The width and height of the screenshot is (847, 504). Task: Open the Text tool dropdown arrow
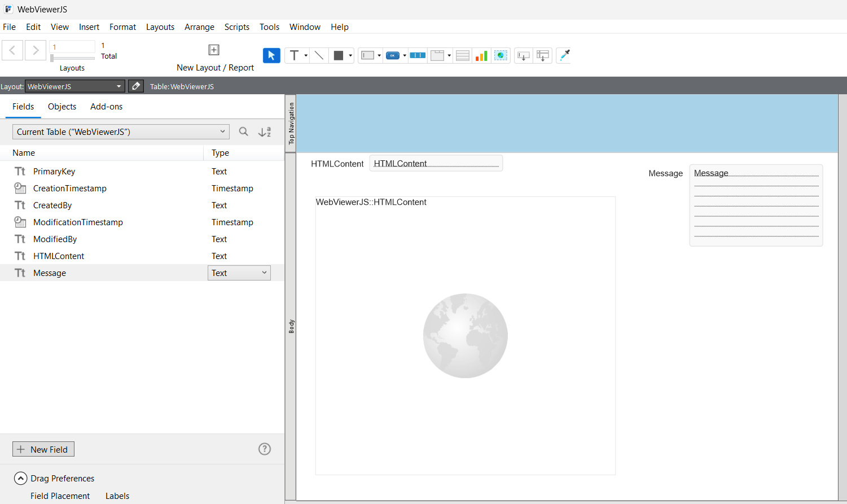pos(306,55)
